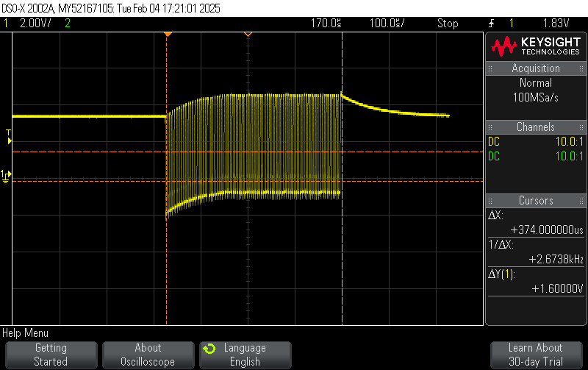Click the Help Menu label
Screen dimensions: 588x370
click(x=26, y=333)
